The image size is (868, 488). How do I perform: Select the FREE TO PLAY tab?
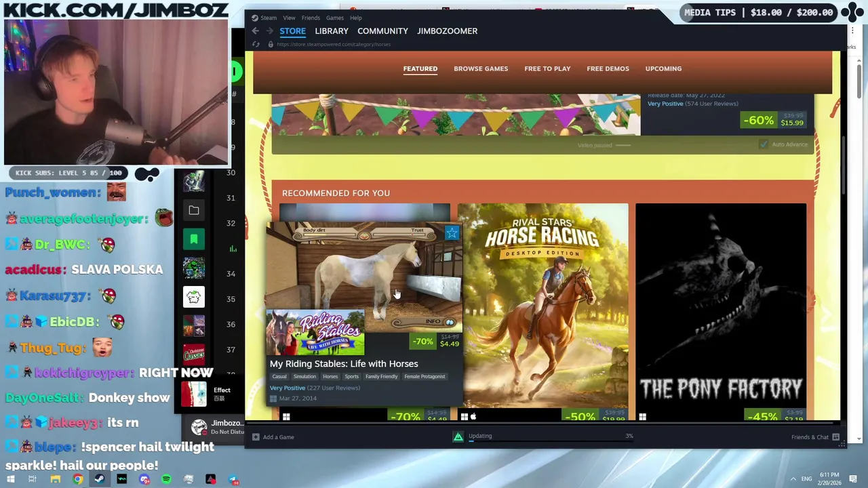[x=547, y=68]
